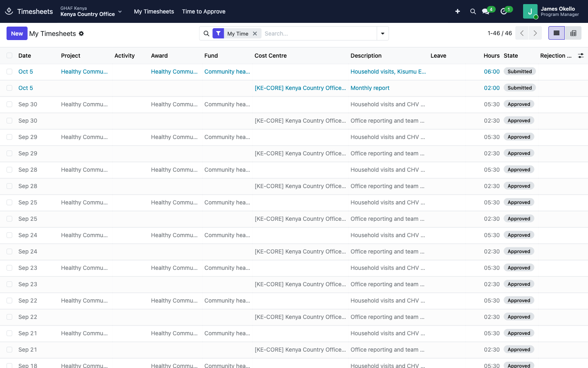
Task: Open the My Timesheets settings gear
Action: pos(81,34)
